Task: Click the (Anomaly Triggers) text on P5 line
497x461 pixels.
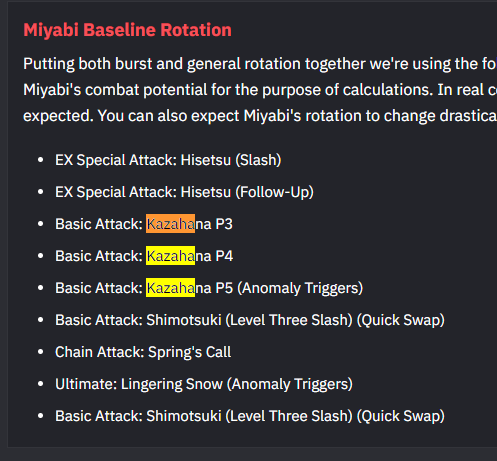Action: click(300, 288)
